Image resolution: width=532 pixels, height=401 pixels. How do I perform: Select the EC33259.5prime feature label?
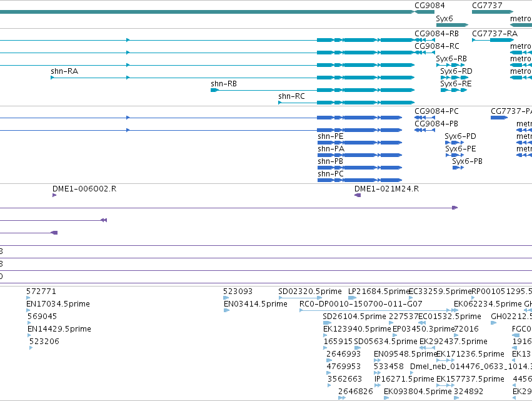[440, 292]
